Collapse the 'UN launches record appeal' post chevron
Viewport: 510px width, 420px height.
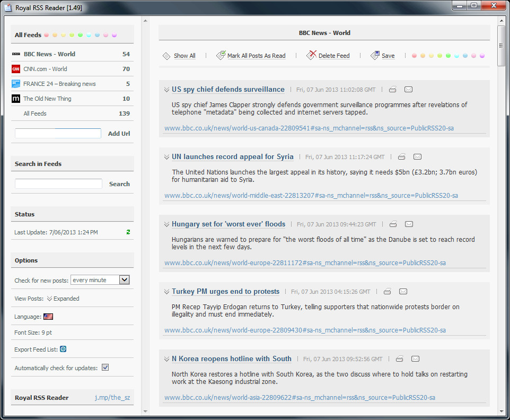(166, 157)
